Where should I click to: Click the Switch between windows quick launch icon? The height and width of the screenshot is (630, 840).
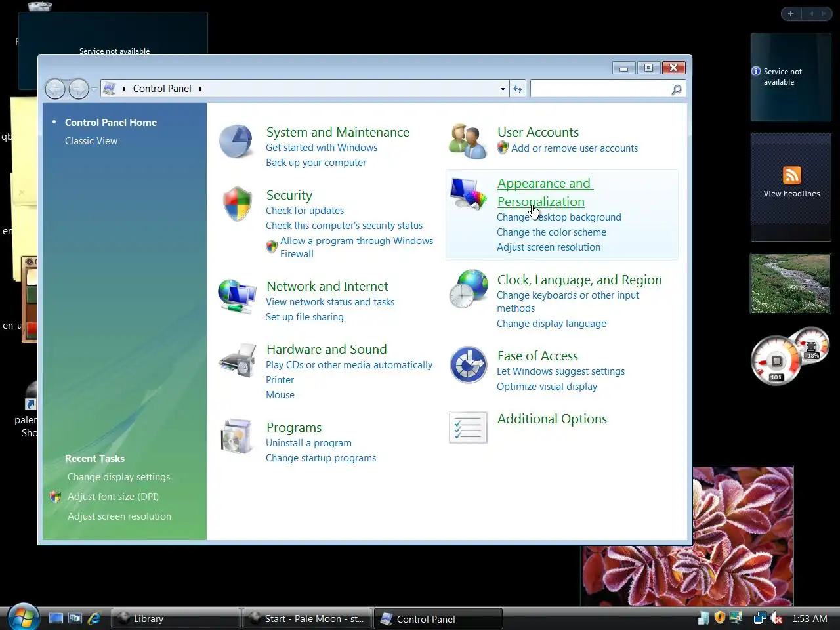click(75, 618)
